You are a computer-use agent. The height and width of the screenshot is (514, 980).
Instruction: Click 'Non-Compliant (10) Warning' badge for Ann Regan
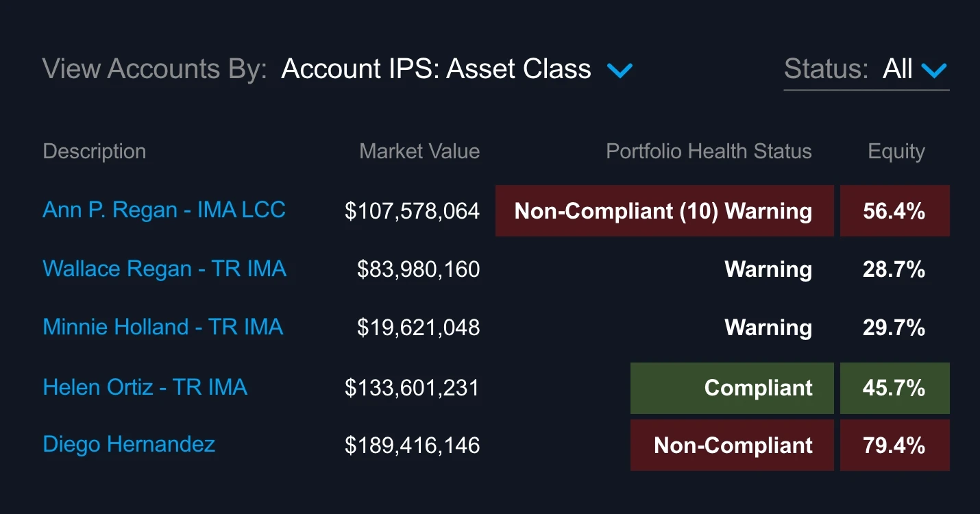coord(663,211)
